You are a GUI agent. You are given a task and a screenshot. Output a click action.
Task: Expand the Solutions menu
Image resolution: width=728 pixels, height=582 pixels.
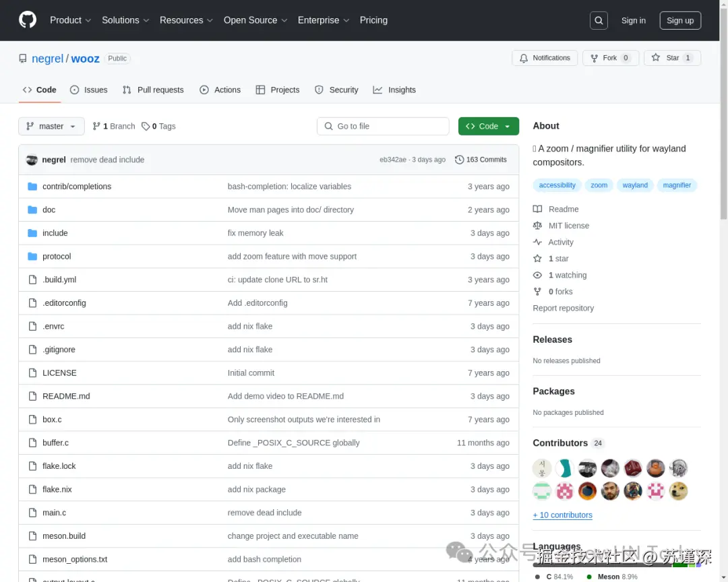click(125, 20)
